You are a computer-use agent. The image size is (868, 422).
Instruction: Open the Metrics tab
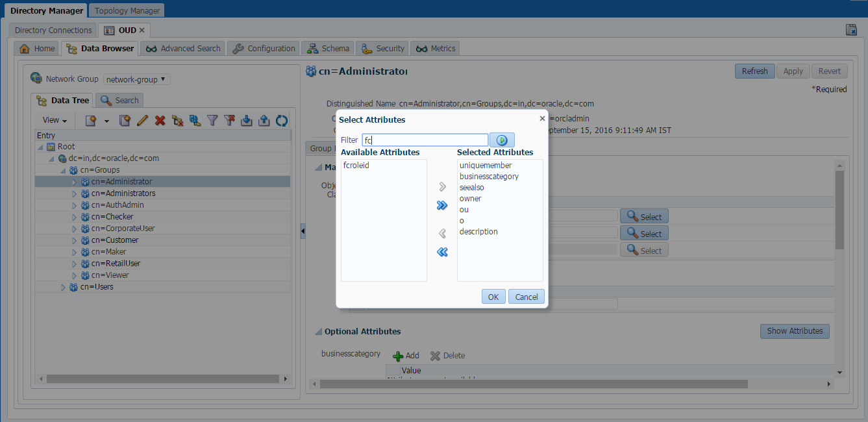point(436,49)
